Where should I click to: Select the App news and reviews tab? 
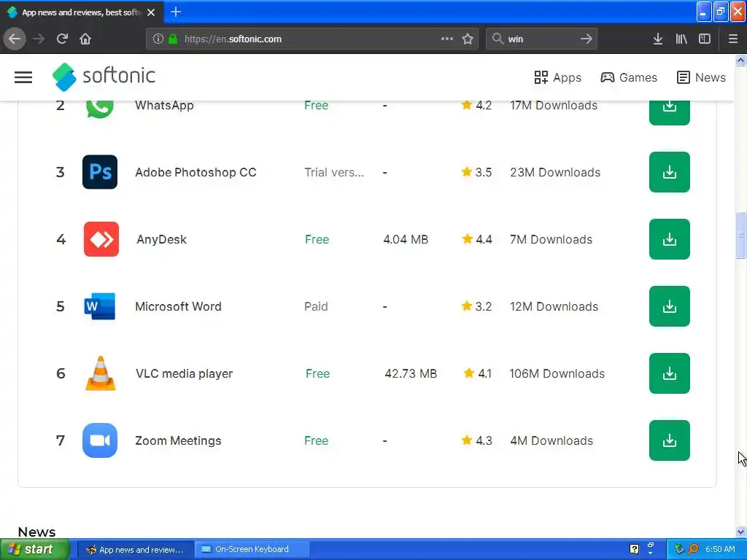82,12
